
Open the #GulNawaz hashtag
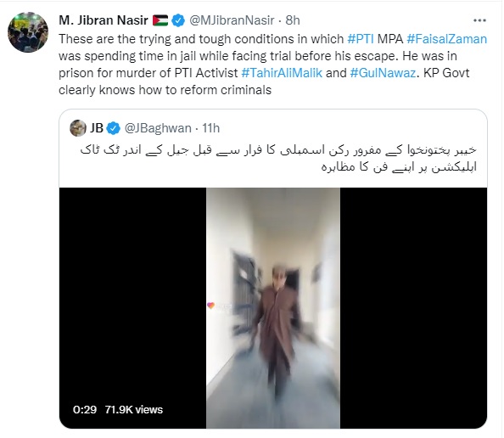click(383, 73)
